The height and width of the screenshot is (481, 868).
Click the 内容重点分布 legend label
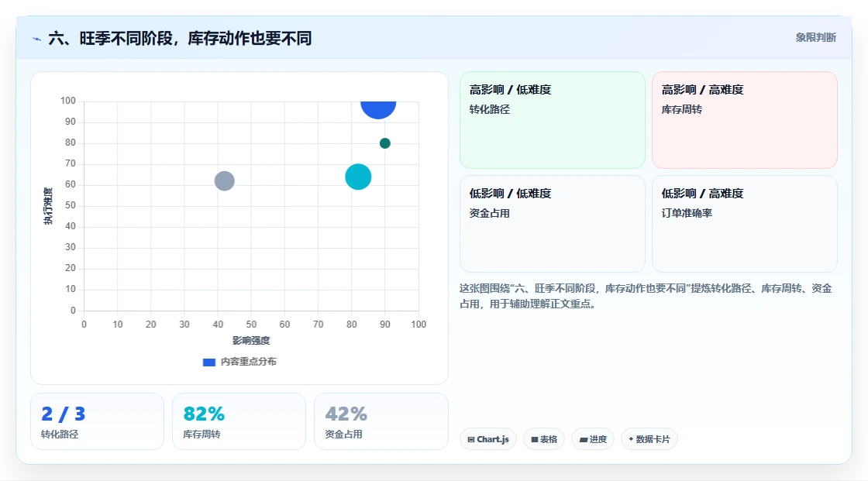tap(249, 362)
